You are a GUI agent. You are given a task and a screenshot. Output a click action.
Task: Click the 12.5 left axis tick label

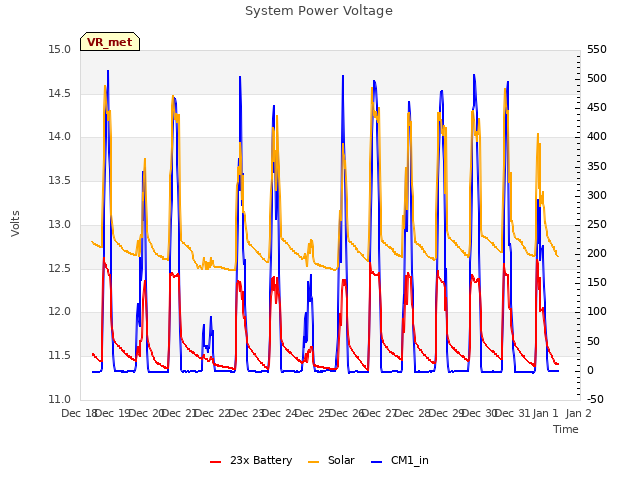(60, 269)
